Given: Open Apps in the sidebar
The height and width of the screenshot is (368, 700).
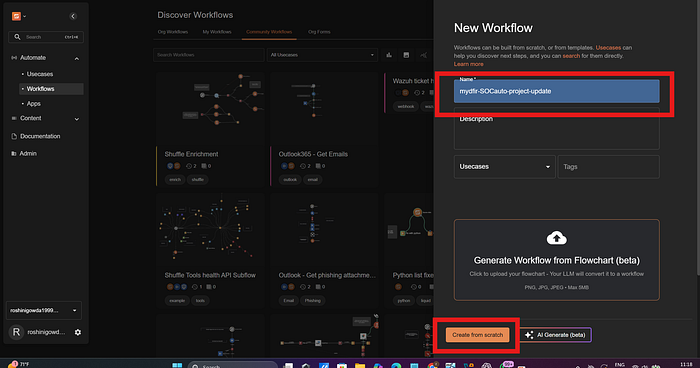Looking at the screenshot, I should (33, 104).
